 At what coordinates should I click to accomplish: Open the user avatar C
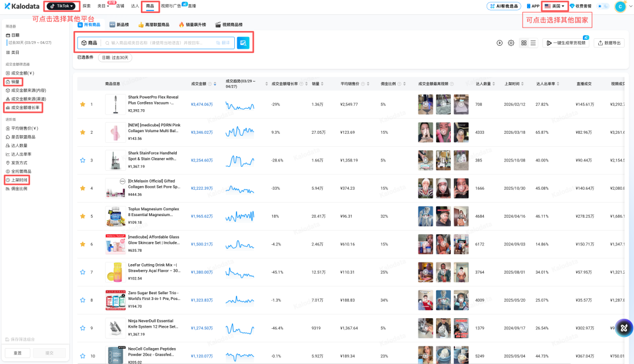pyautogui.click(x=619, y=6)
